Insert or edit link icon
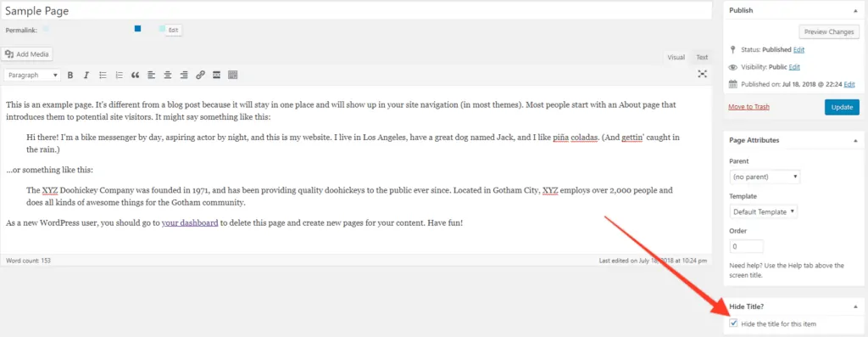The image size is (868, 337). (x=200, y=75)
